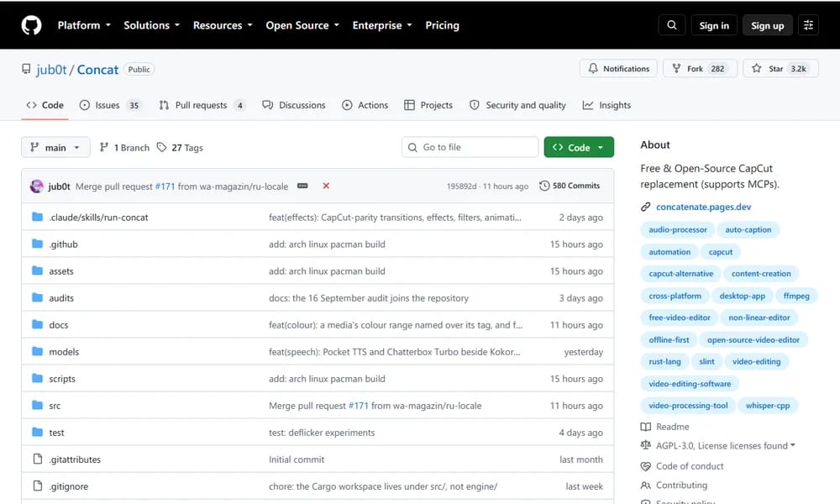840x504 pixels.
Task: Click the link chain icon by website
Action: coord(645,207)
